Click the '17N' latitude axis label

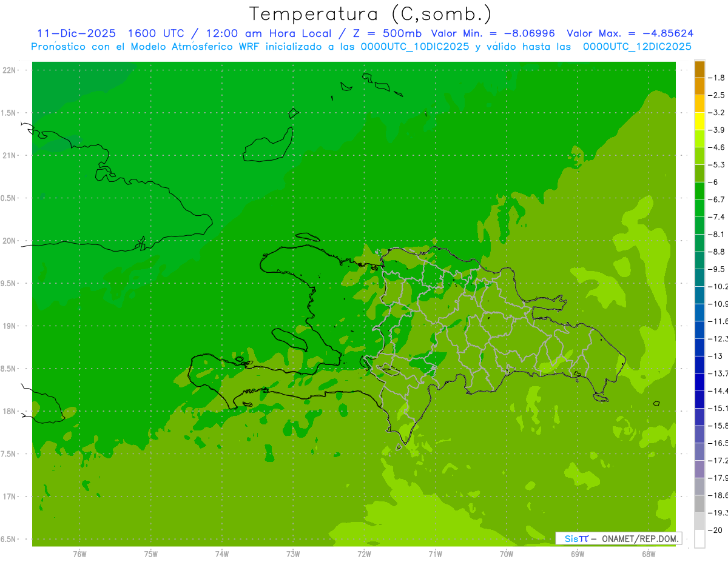coord(10,497)
